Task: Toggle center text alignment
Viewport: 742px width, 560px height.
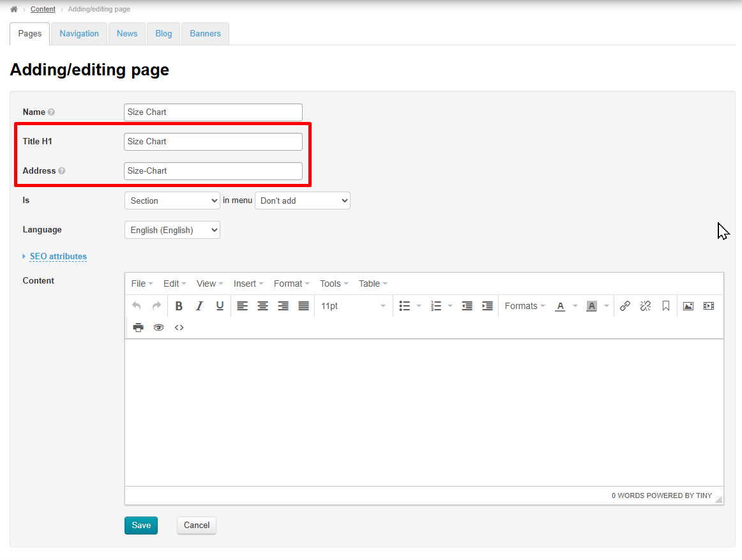Action: (x=262, y=306)
